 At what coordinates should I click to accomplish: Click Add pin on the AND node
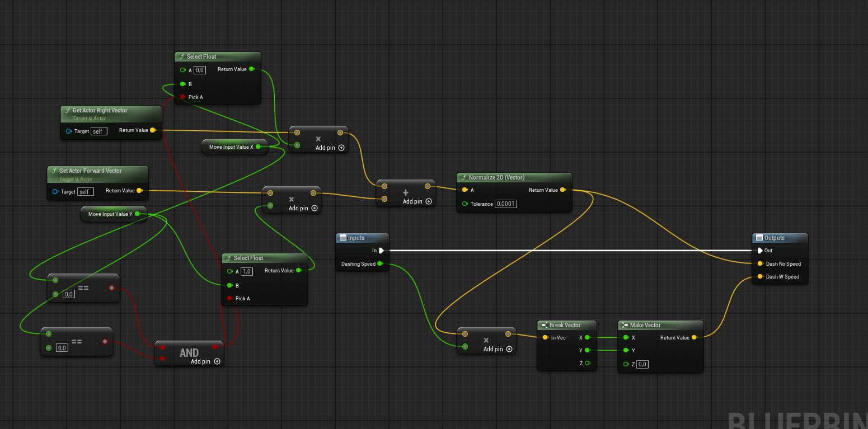[x=217, y=361]
